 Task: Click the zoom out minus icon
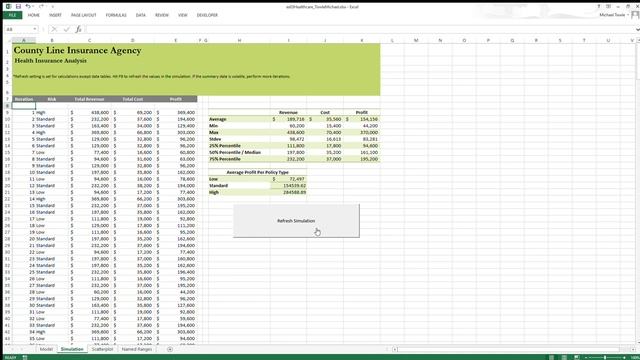click(x=586, y=358)
